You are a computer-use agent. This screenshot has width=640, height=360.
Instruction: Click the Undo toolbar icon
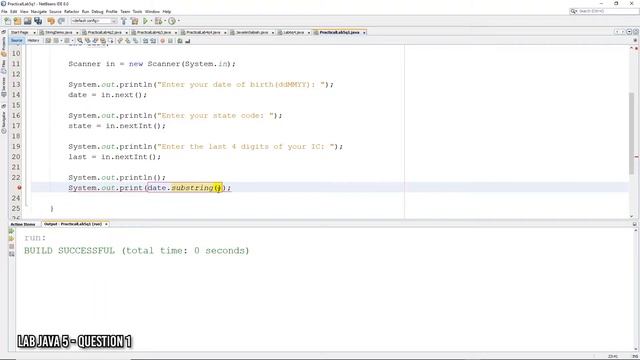(x=51, y=21)
